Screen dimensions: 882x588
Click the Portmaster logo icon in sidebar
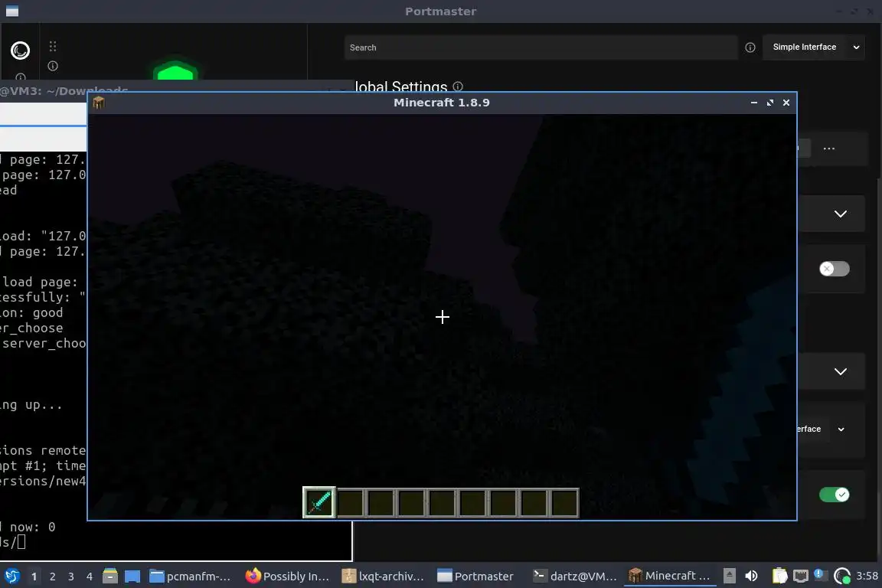[x=20, y=51]
